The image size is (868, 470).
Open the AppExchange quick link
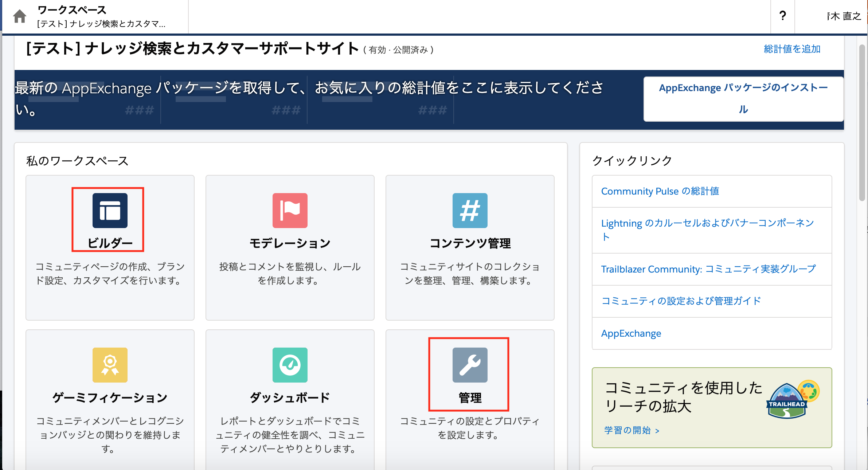point(631,333)
